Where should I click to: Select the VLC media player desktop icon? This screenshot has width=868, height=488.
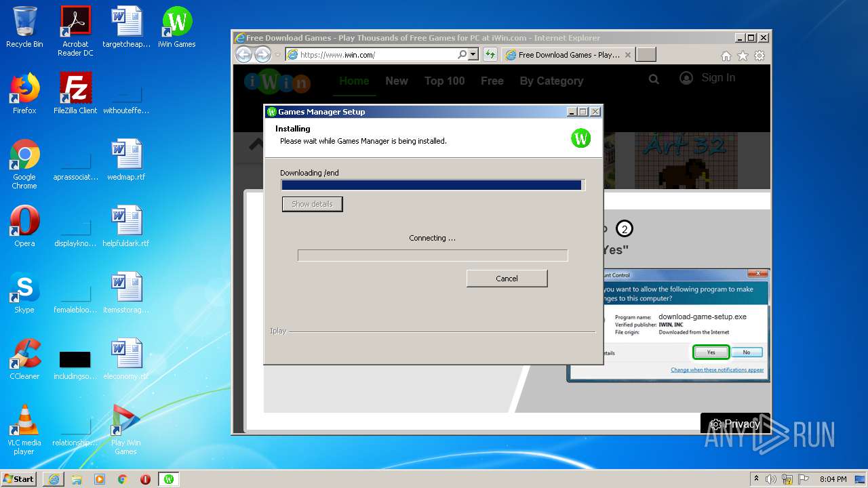(24, 430)
